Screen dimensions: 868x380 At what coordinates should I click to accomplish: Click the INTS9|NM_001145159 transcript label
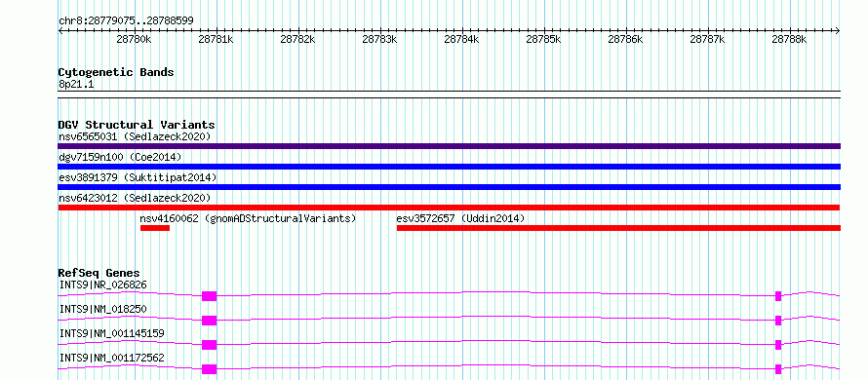pyautogui.click(x=111, y=333)
